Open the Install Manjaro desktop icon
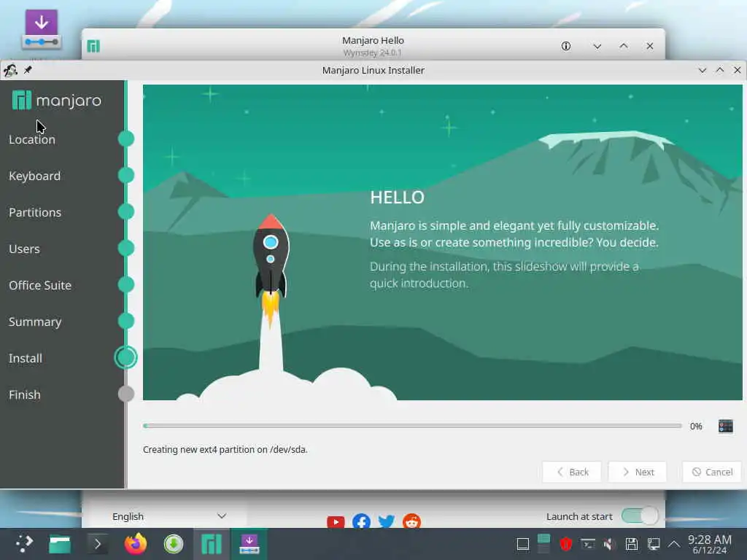747x560 pixels. (x=42, y=30)
